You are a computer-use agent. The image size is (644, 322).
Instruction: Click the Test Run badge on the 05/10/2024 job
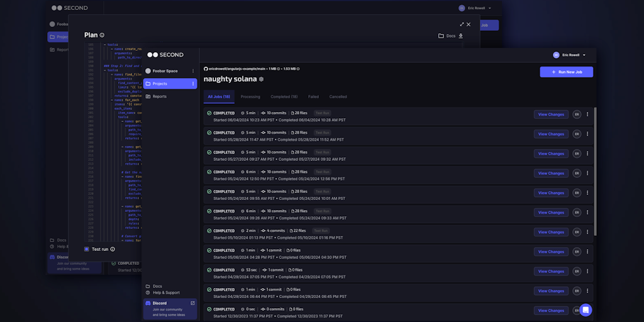321,231
